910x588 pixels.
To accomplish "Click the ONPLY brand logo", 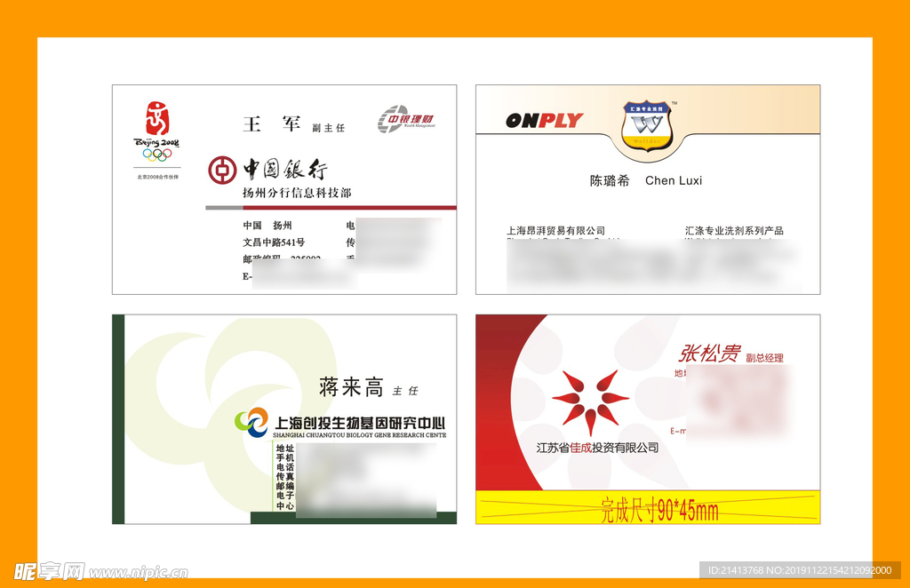I will tap(544, 121).
